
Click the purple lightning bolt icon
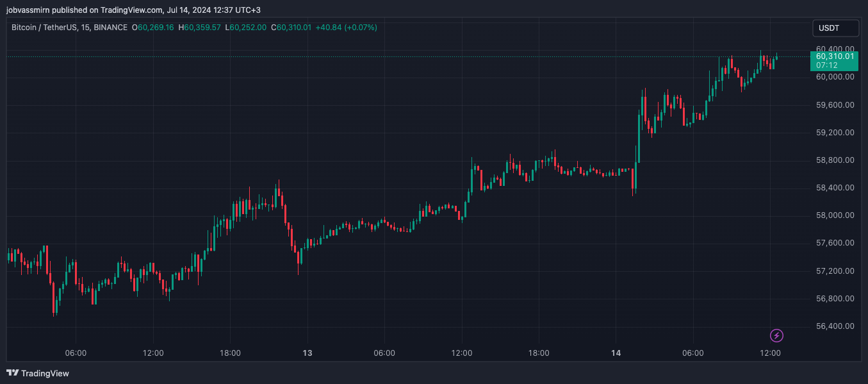tap(776, 335)
